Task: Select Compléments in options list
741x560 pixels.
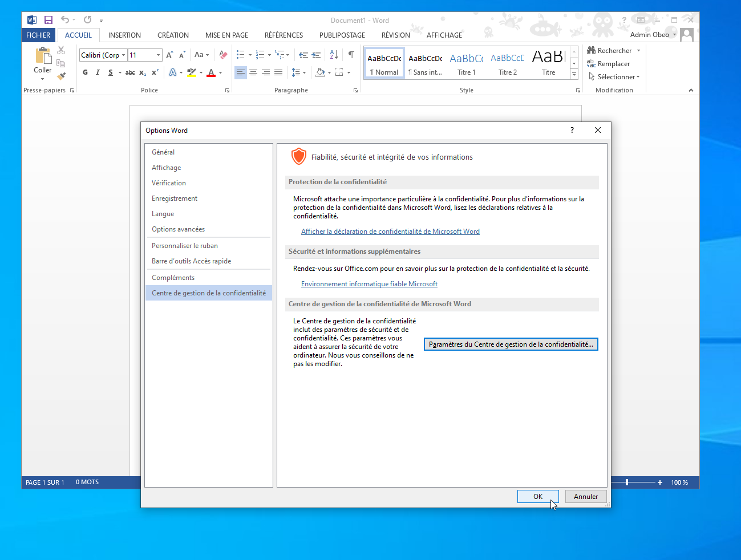Action: (209, 278)
